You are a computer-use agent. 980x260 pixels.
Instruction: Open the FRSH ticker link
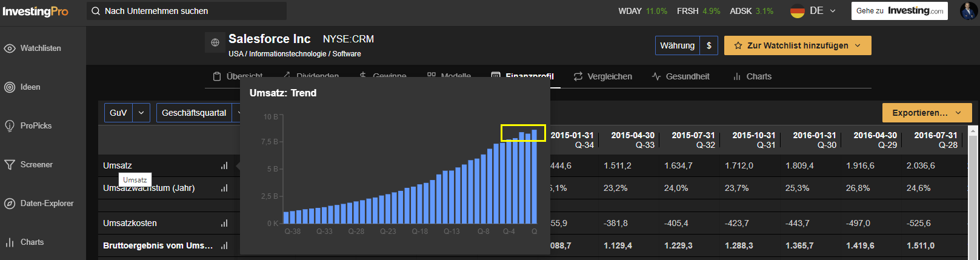(x=699, y=11)
